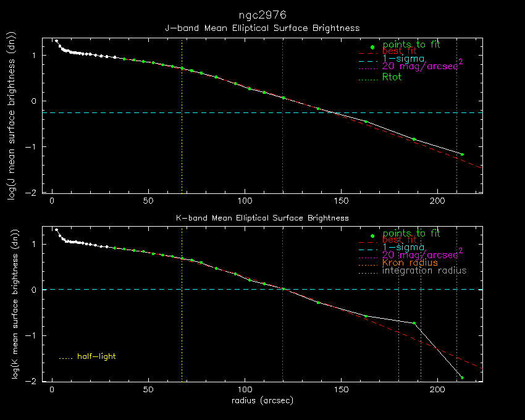Click the 150 tick label under K-band plot
Image resolution: width=525 pixels, height=420 pixels.
point(342,390)
